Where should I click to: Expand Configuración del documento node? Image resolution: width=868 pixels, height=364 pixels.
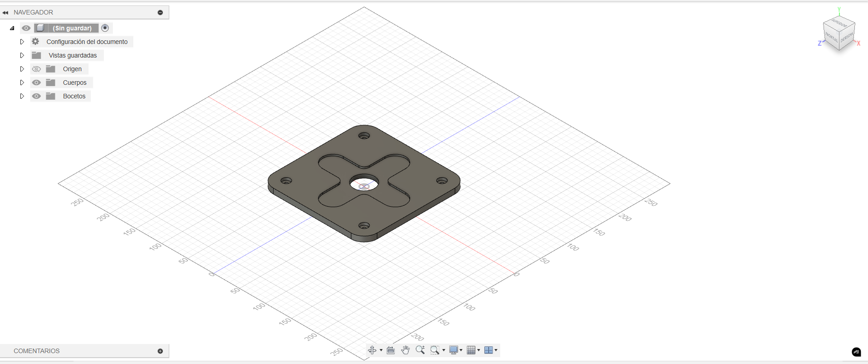click(x=22, y=42)
